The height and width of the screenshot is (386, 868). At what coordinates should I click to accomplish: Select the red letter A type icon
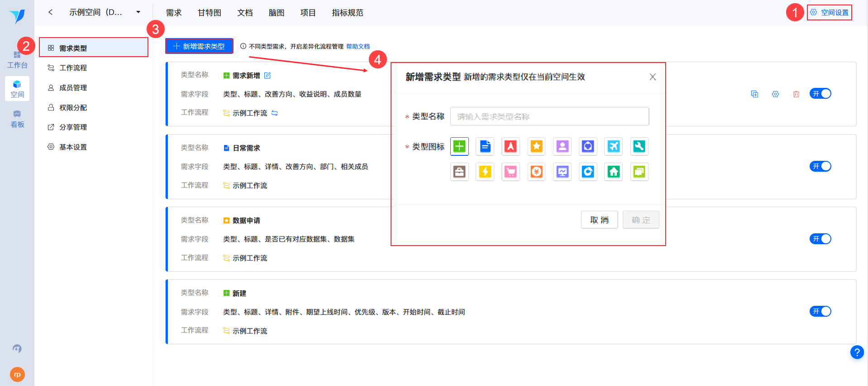click(x=510, y=146)
